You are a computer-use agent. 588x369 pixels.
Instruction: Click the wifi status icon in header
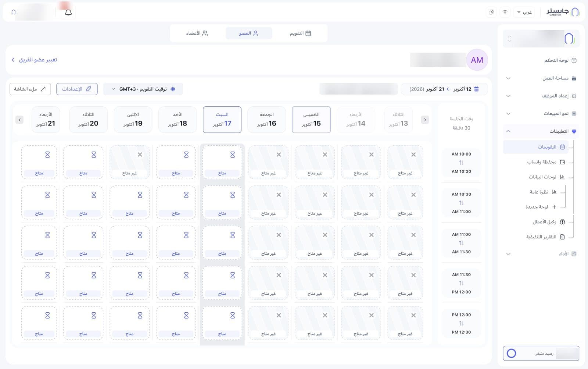point(505,12)
